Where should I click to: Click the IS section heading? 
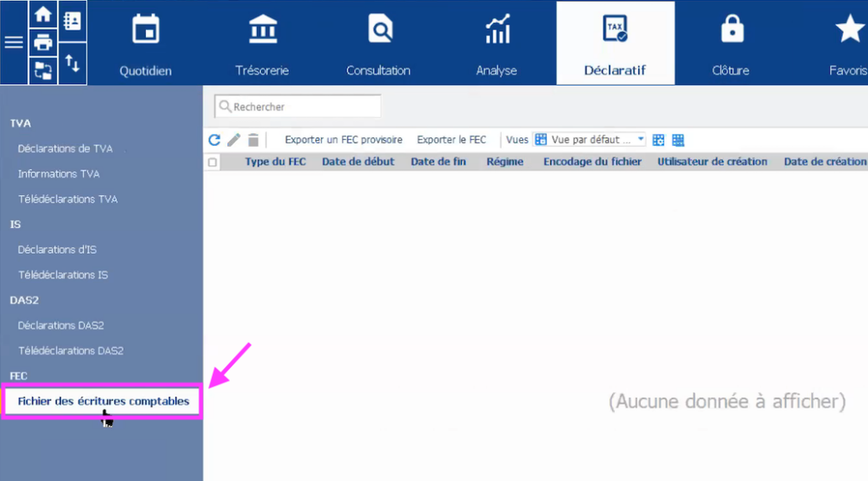click(15, 225)
